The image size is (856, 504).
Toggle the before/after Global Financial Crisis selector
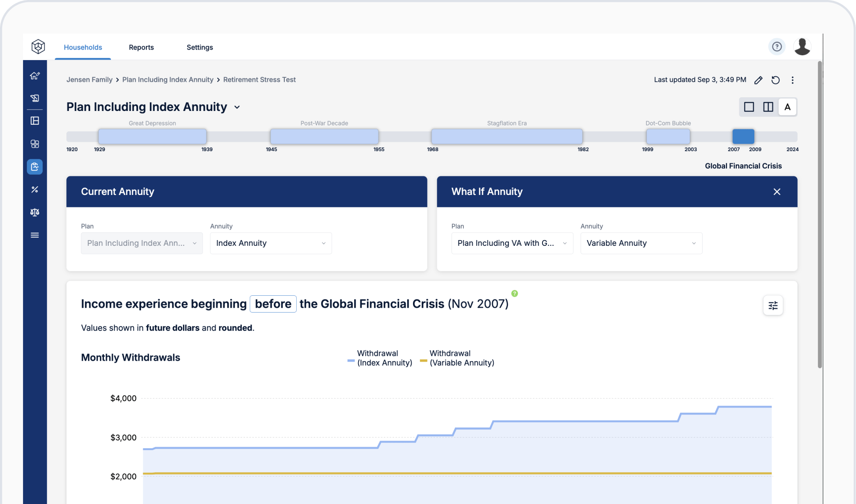point(272,304)
